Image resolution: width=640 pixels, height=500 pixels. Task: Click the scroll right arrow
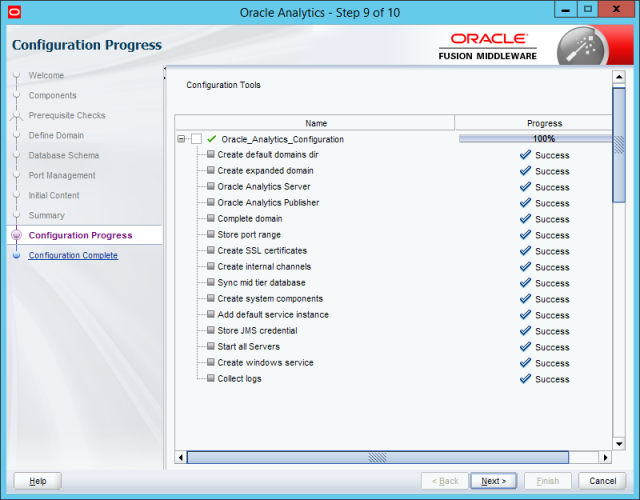click(x=606, y=457)
